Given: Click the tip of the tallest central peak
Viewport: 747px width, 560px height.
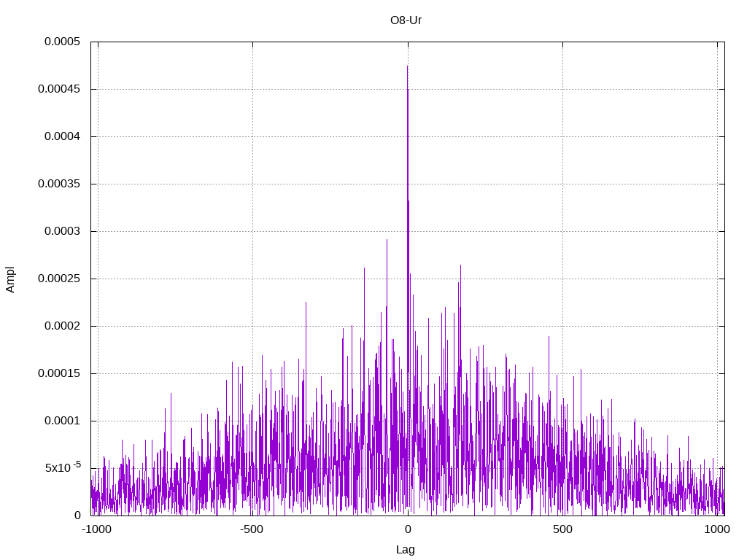Looking at the screenshot, I should (x=407, y=66).
